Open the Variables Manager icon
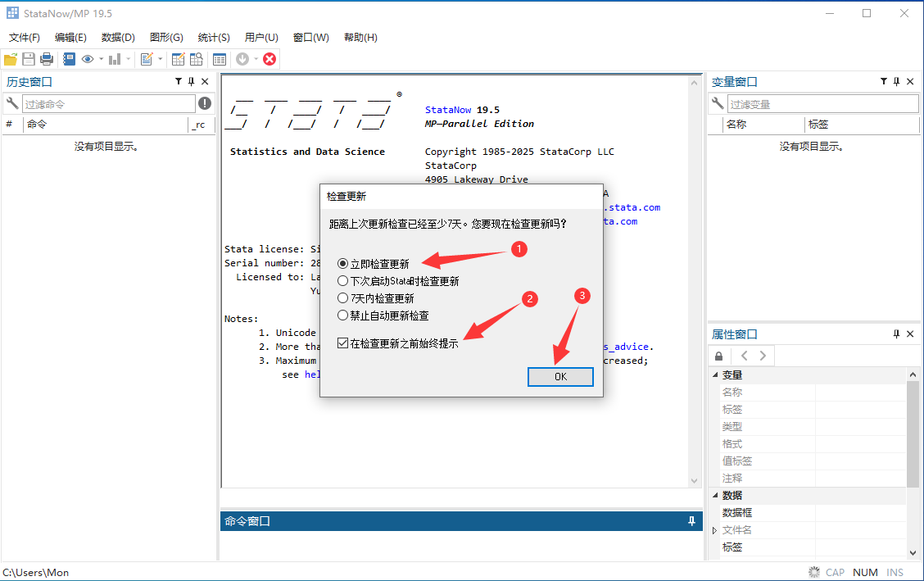Image resolution: width=924 pixels, height=581 pixels. click(x=220, y=59)
